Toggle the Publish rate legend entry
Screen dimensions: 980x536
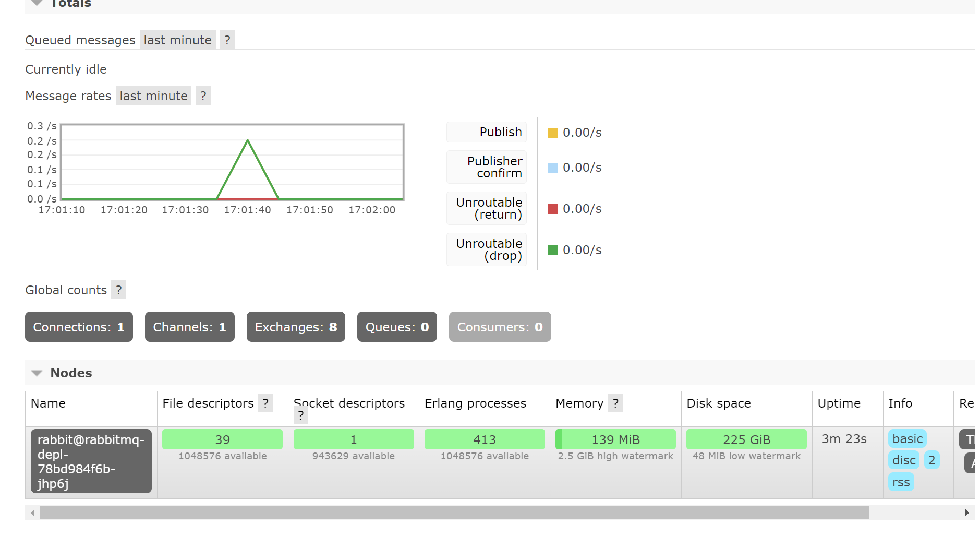(487, 132)
